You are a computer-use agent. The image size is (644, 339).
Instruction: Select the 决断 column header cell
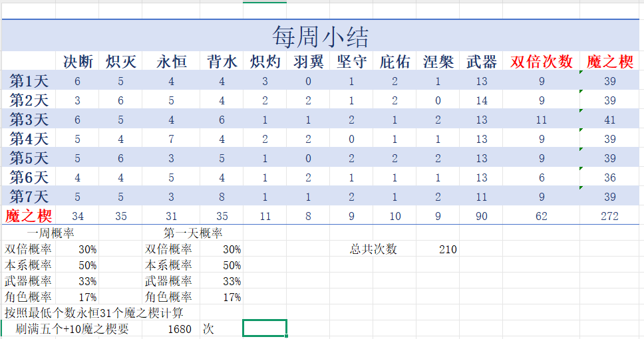tap(78, 62)
